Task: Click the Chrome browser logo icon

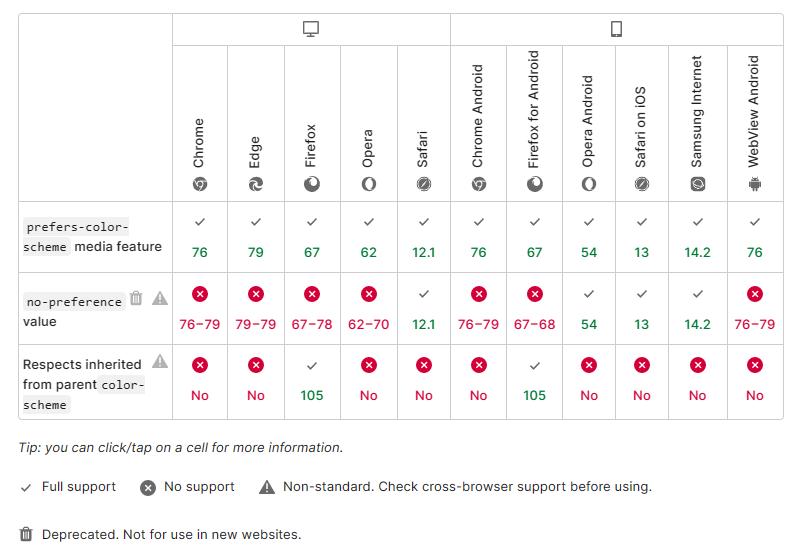Action: (x=199, y=184)
